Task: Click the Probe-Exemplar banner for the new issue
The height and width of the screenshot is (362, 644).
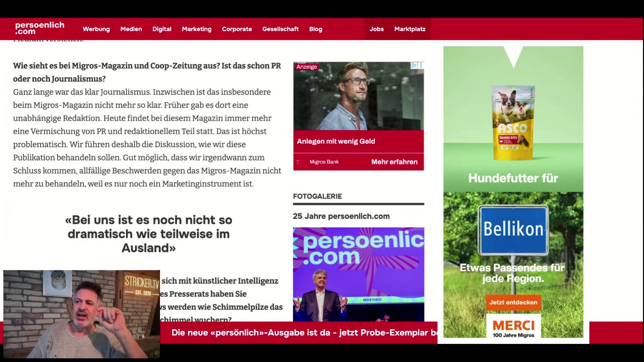Action: tap(304, 333)
